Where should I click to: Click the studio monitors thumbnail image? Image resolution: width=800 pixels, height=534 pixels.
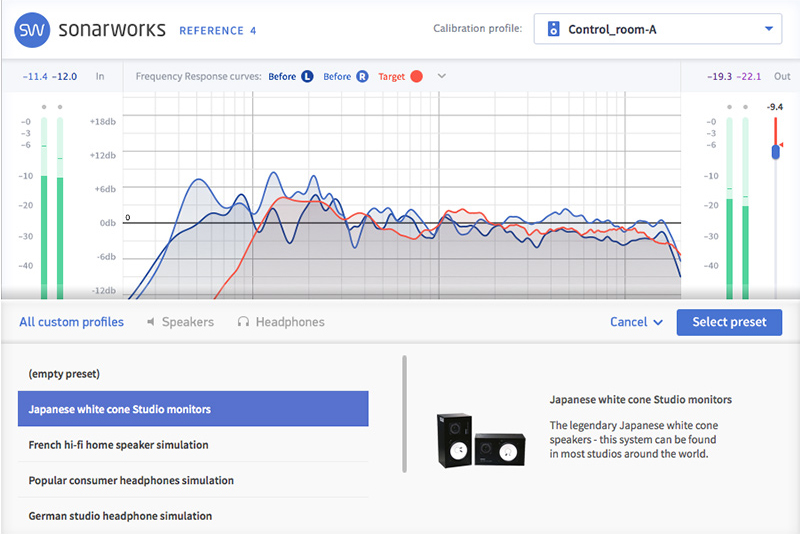pos(481,440)
